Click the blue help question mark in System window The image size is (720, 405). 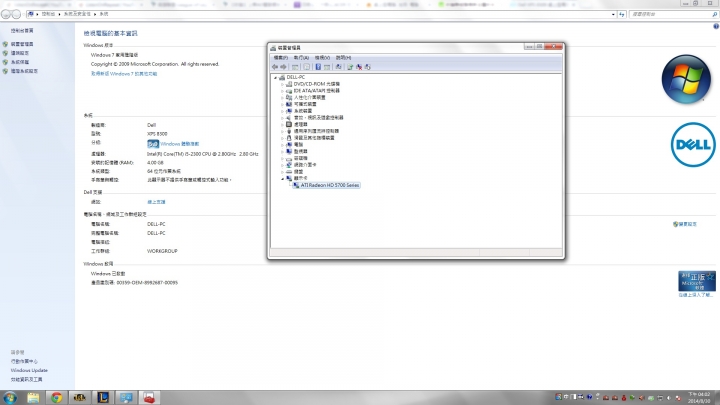pyautogui.click(x=716, y=27)
